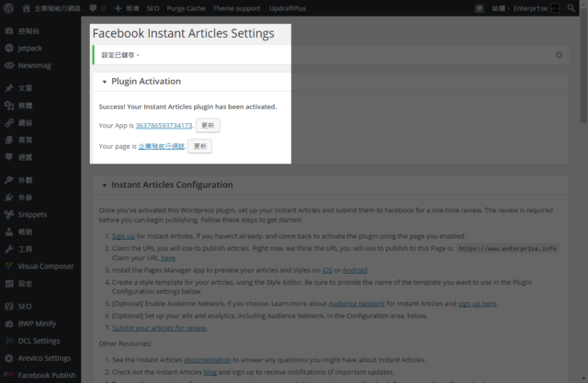
Task: Click the App ID 363786593734173 link
Action: pos(164,126)
